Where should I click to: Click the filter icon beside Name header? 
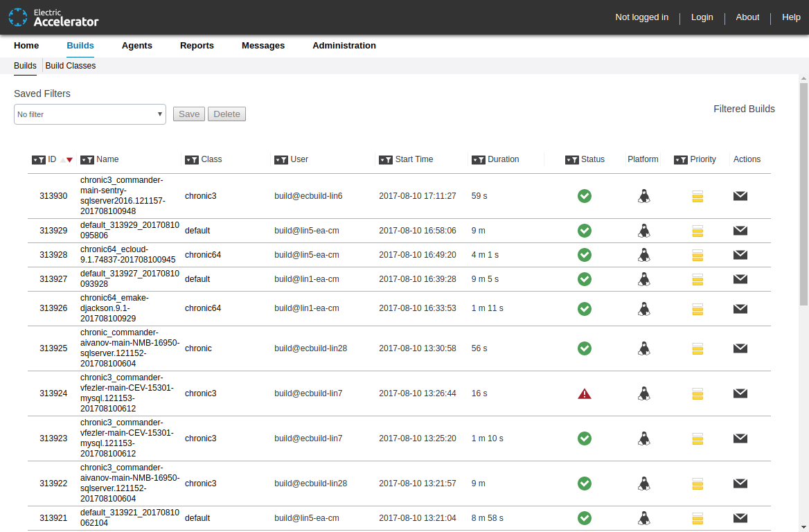pos(87,160)
